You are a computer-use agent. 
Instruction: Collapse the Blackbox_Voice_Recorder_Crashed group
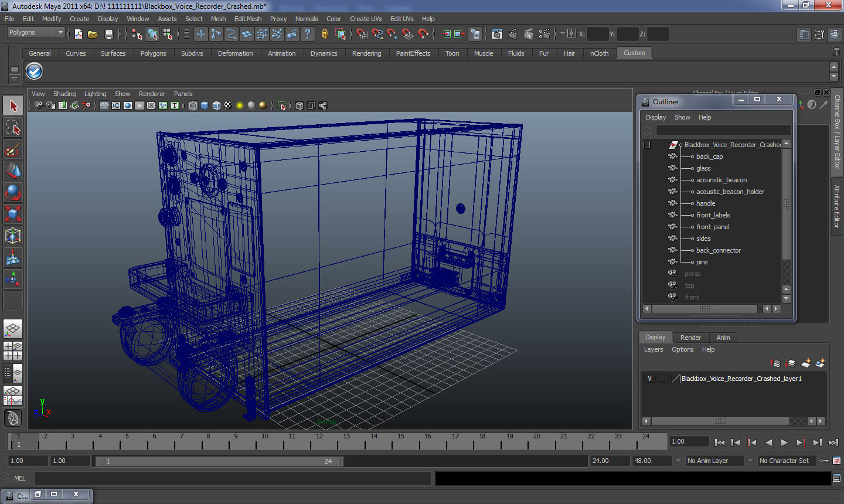647,145
